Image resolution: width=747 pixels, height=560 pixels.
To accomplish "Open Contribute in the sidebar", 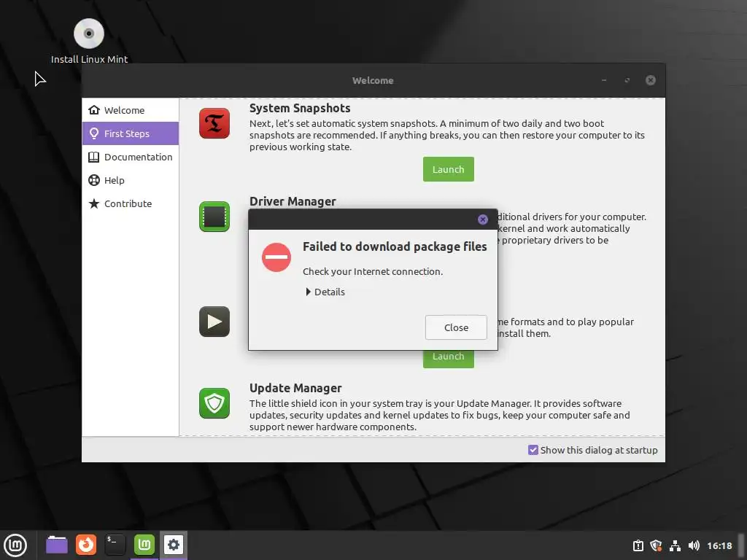I will (131, 203).
